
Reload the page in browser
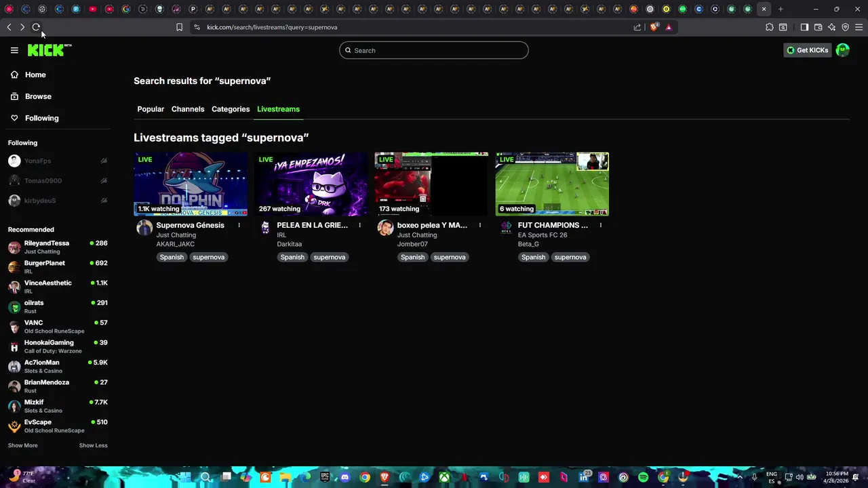[36, 27]
